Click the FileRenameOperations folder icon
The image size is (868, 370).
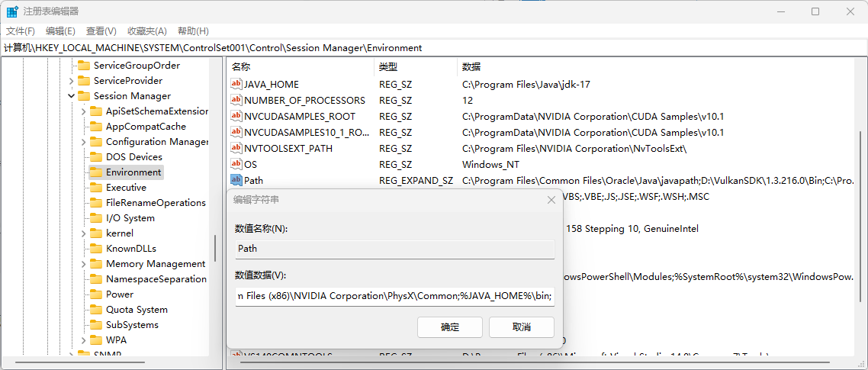pos(96,203)
